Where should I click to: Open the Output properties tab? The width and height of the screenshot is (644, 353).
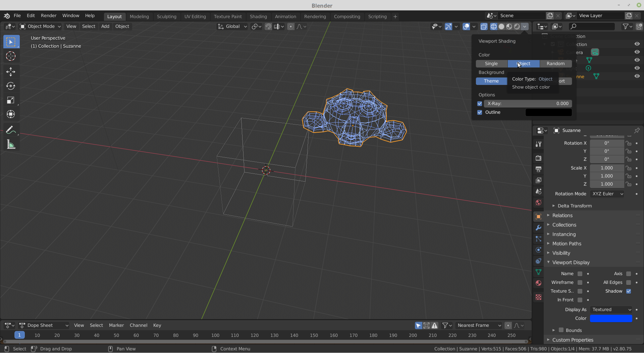[x=539, y=169]
